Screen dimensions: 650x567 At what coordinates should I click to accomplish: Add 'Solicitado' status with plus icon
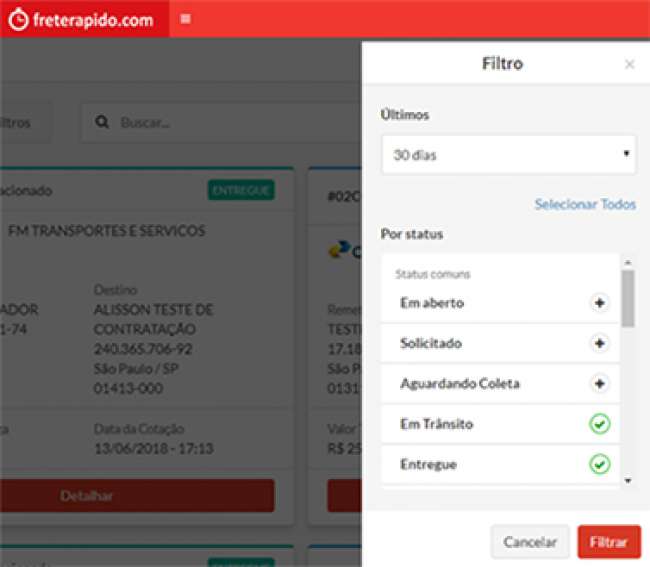(599, 343)
